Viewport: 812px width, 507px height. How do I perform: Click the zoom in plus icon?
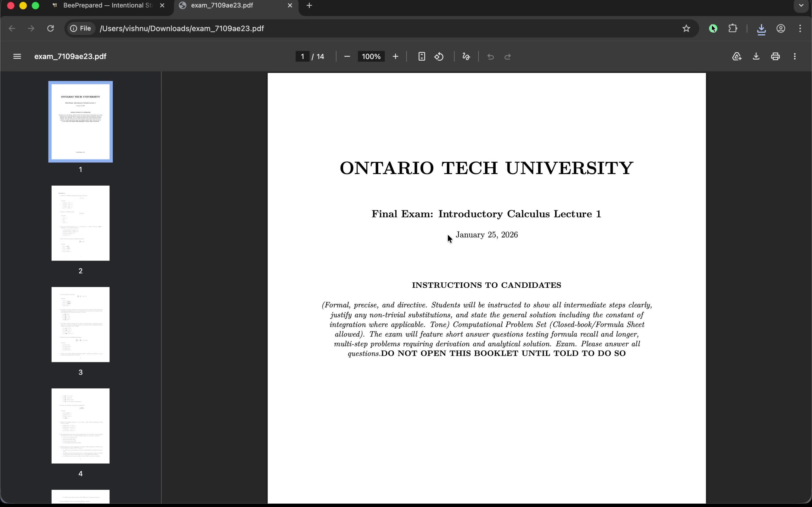[395, 56]
